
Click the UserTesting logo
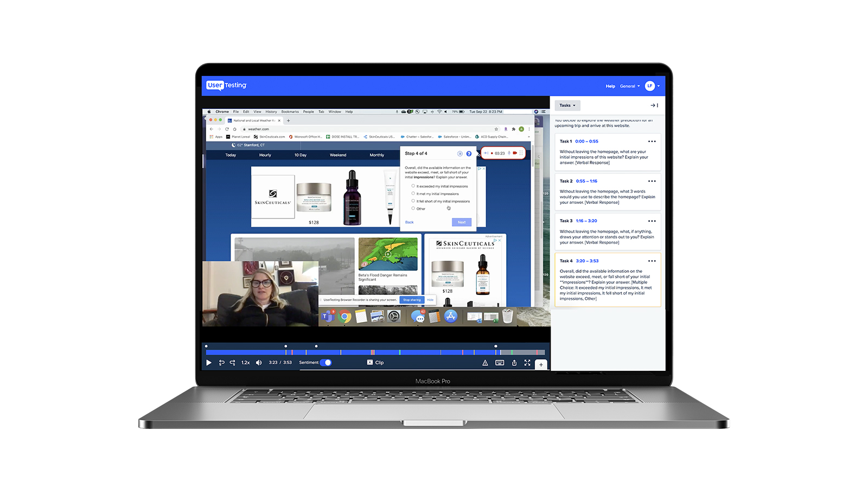pos(226,85)
